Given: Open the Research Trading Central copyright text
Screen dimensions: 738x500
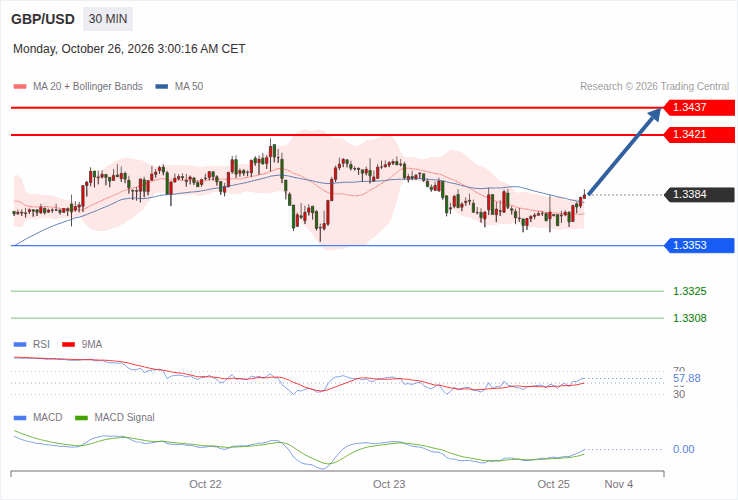Looking at the screenshot, I should pyautogui.click(x=654, y=87).
